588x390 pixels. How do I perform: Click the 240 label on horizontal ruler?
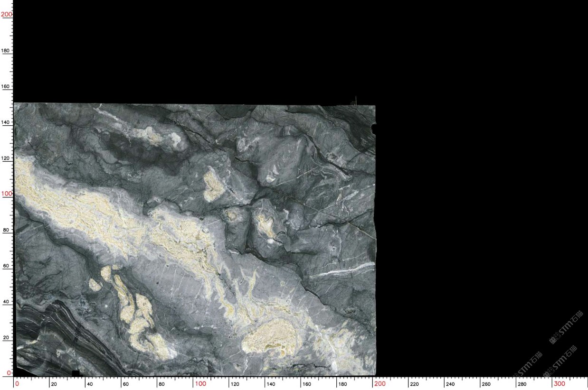click(450, 384)
